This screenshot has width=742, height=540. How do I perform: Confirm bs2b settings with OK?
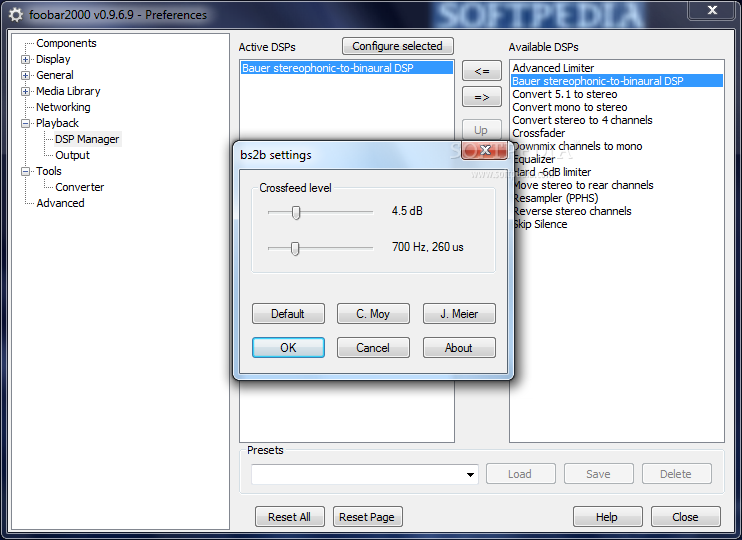(x=288, y=348)
